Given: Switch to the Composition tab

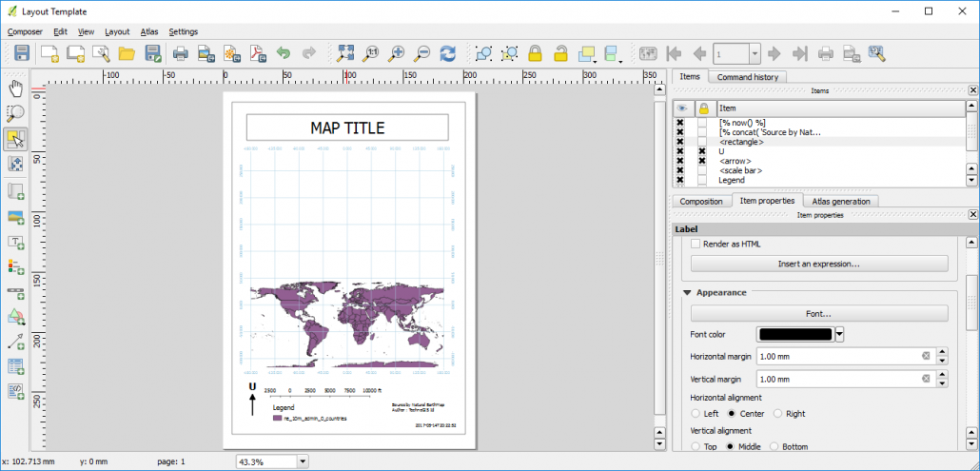Looking at the screenshot, I should (701, 201).
